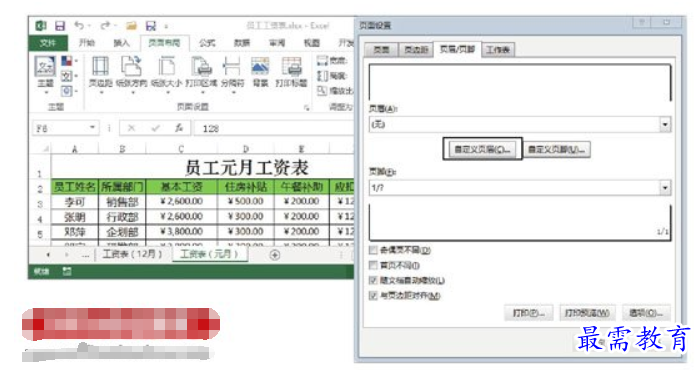Click the Page Setup group dialog launcher
The image size is (699, 370).
(x=306, y=108)
